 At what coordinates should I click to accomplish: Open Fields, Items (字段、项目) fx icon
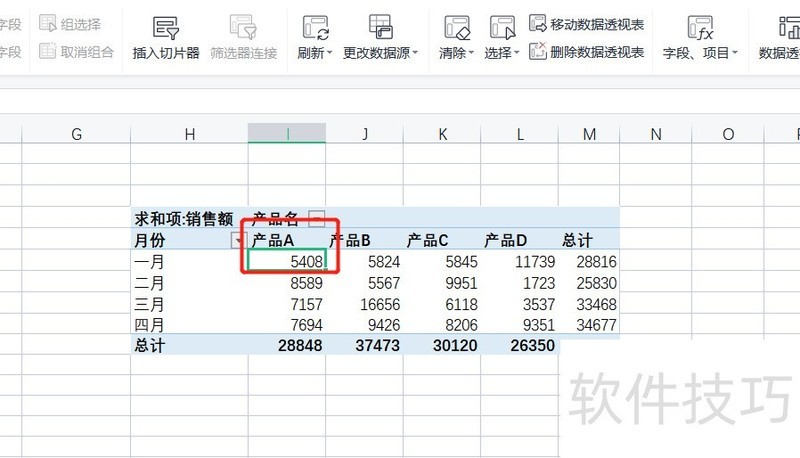pyautogui.click(x=700, y=28)
